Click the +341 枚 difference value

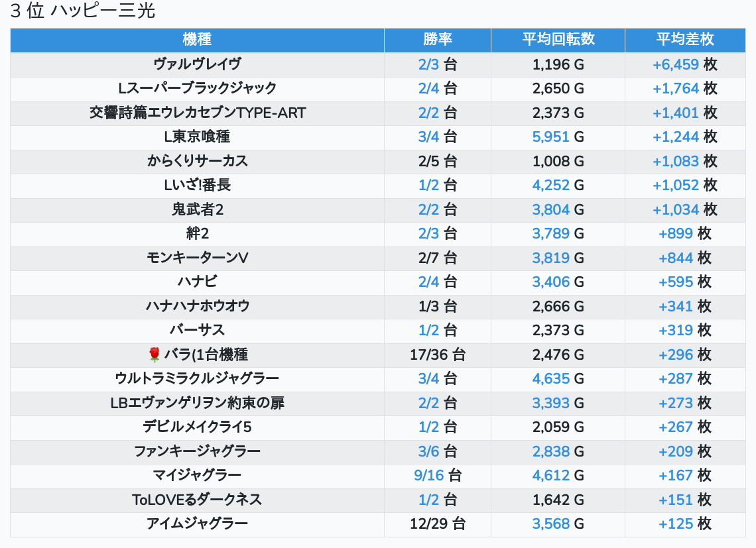click(x=685, y=306)
